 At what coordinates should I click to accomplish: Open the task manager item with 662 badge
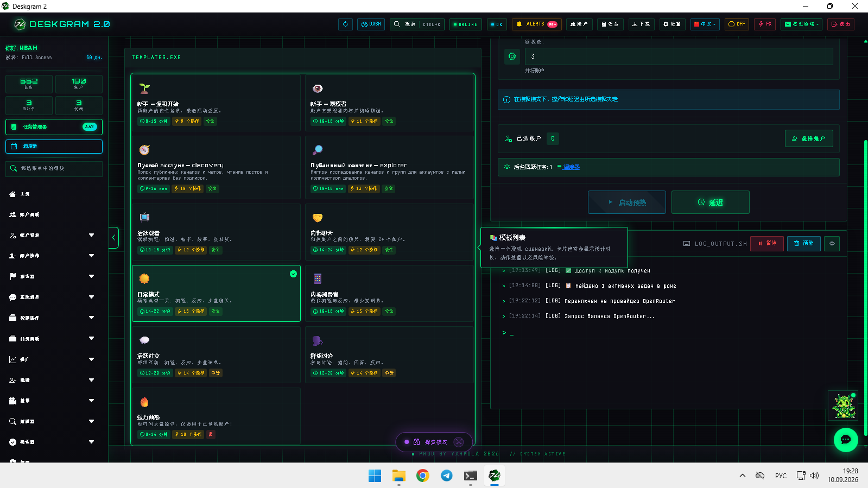click(x=54, y=126)
